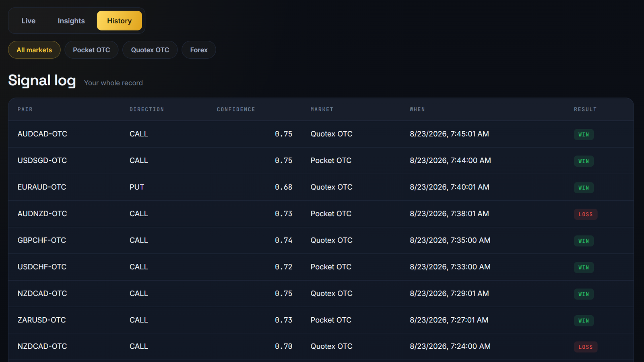Filter signals by Forex market
This screenshot has height=362, width=644.
tap(199, 50)
